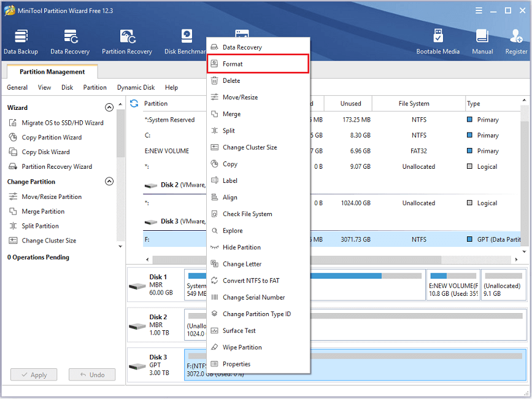Click the Disk 1 drive icon

pyautogui.click(x=137, y=286)
